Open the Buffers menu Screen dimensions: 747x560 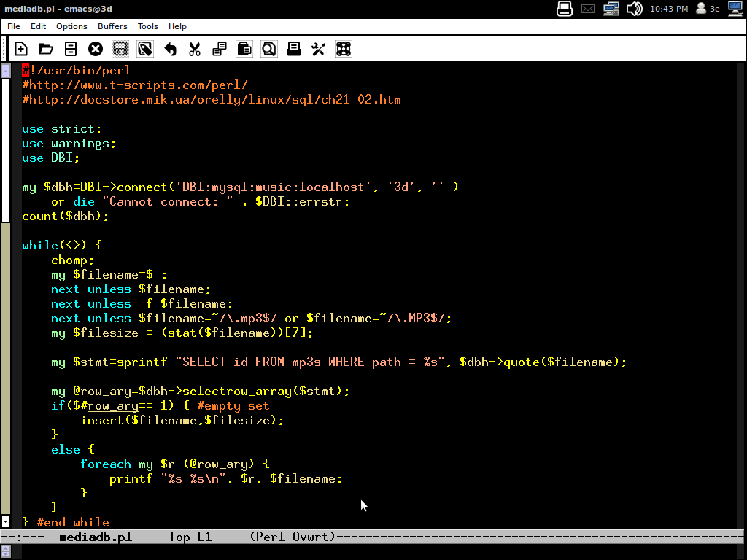tap(112, 26)
